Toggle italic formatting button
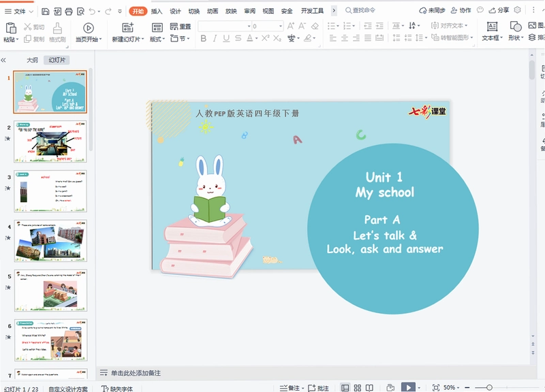The height and width of the screenshot is (392, 545). tap(215, 38)
